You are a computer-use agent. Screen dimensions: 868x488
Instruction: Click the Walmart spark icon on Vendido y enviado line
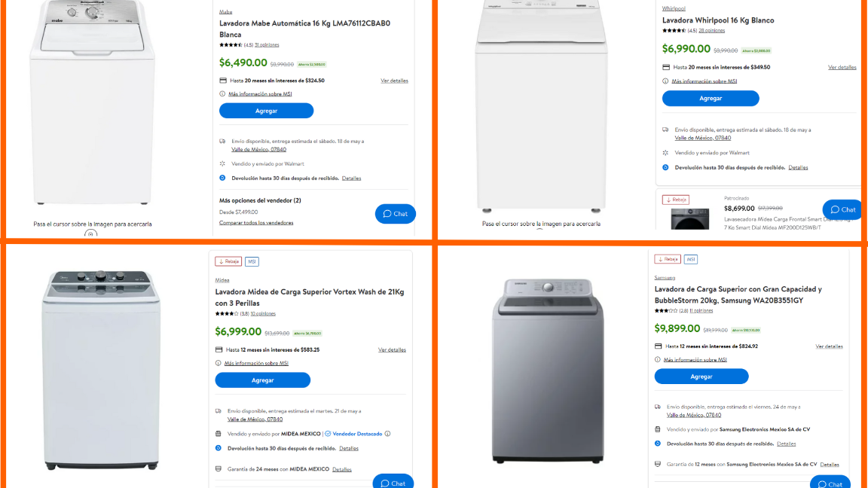click(222, 163)
